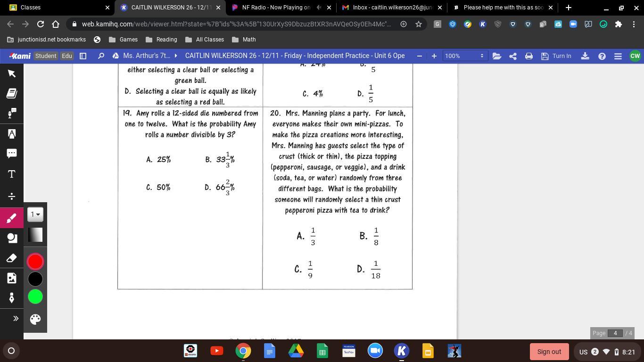The image size is (644, 362).
Task: Share the Kami document
Action: point(513,56)
